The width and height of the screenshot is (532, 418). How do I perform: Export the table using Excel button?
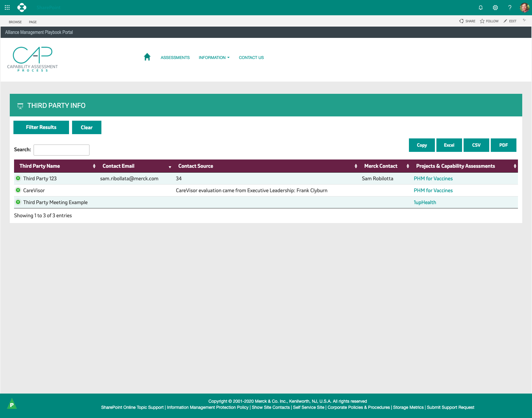click(449, 145)
